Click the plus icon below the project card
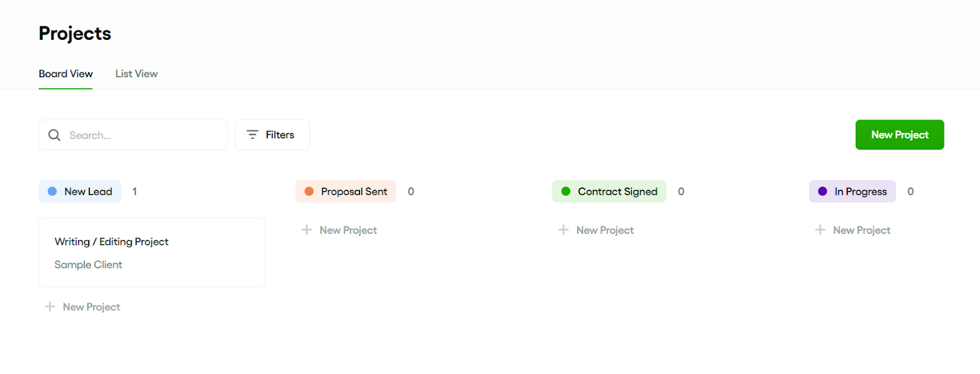Screen dimensions: 980x374 [x=49, y=306]
